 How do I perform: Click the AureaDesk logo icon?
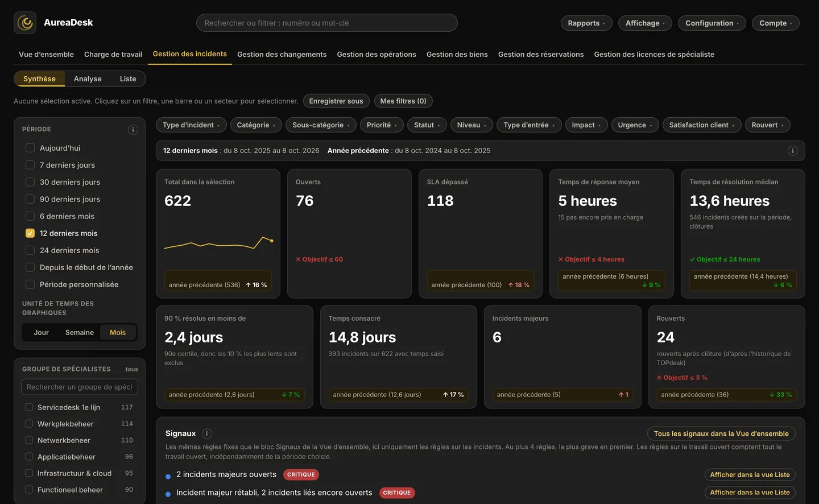[25, 23]
